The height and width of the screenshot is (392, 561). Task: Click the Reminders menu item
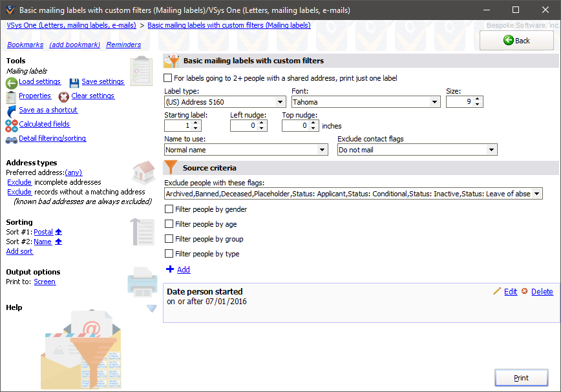(x=123, y=45)
